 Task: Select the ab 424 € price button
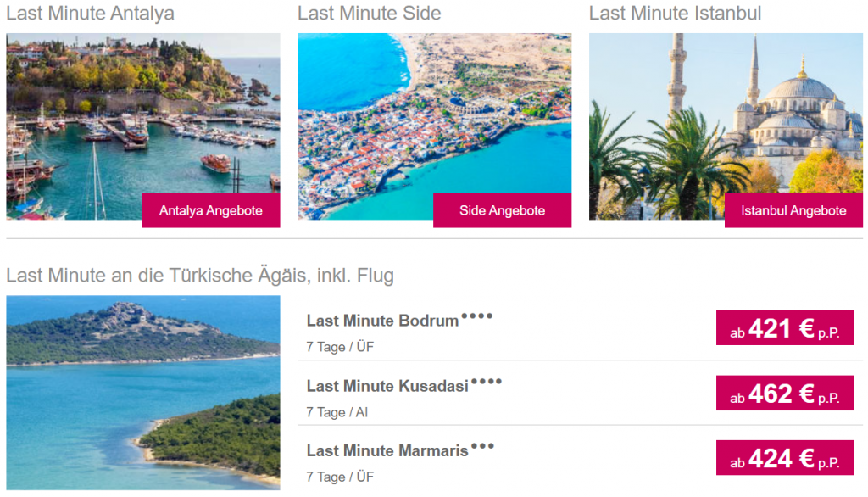784,458
